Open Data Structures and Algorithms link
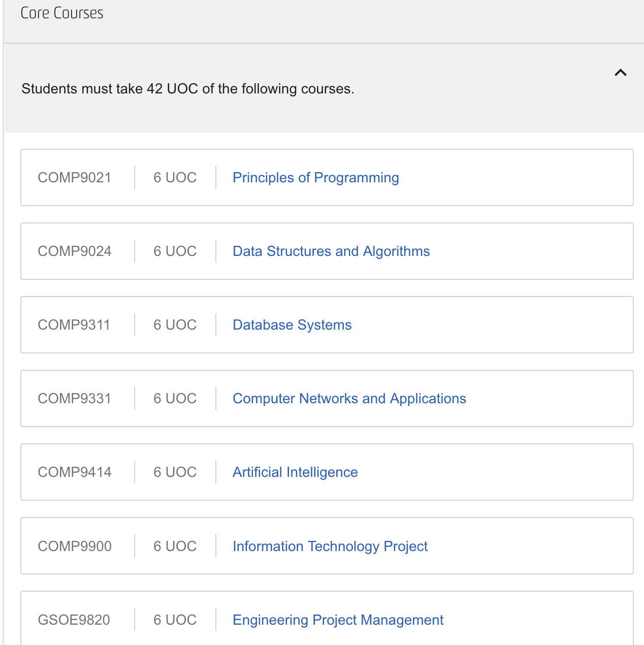 tap(331, 251)
